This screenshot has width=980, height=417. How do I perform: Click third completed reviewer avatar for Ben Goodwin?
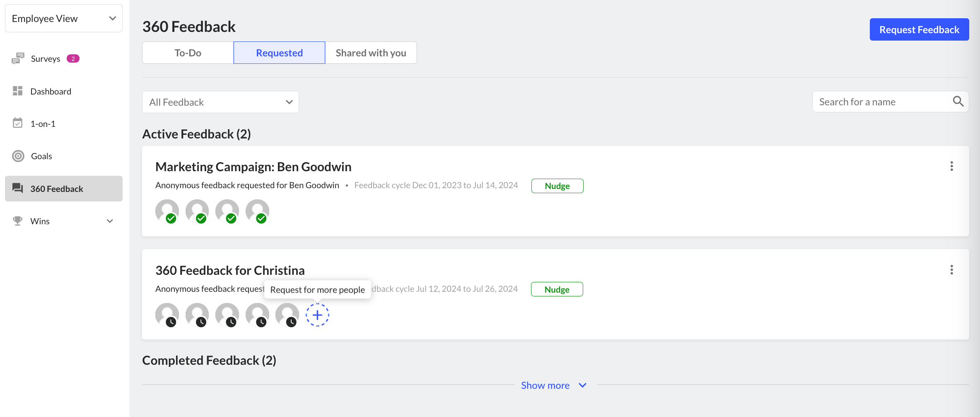point(227,211)
